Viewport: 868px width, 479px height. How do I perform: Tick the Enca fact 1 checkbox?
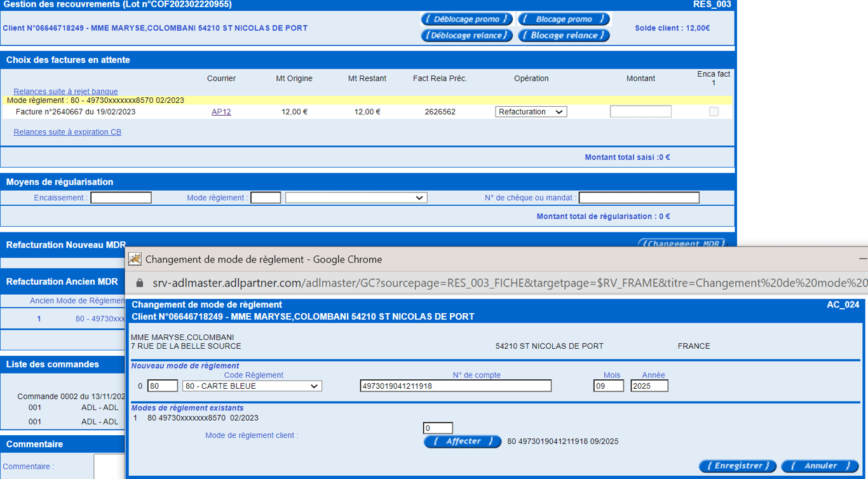coord(714,112)
